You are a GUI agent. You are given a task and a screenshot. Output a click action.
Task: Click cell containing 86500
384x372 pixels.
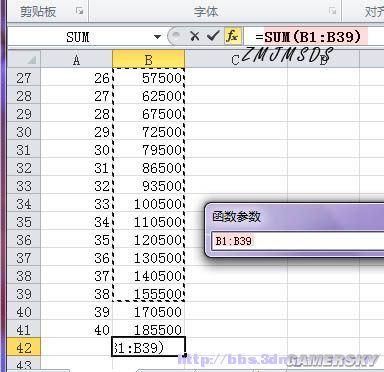[x=149, y=168]
